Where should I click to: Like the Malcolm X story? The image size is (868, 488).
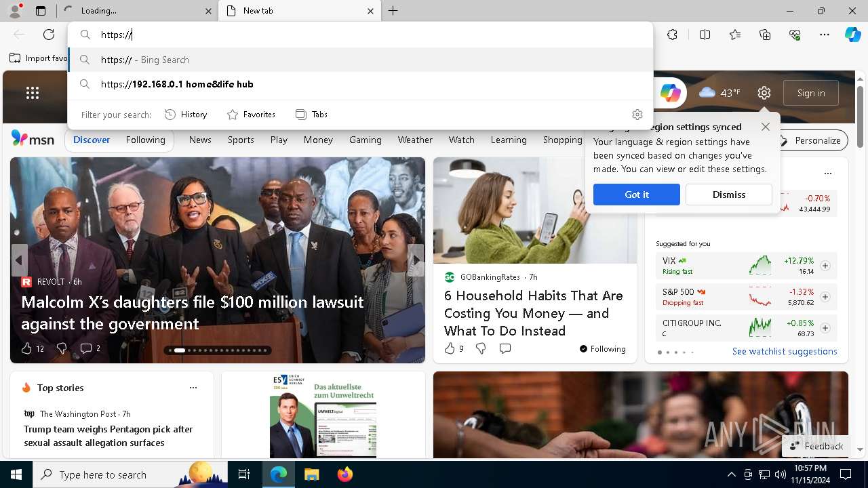click(26, 348)
